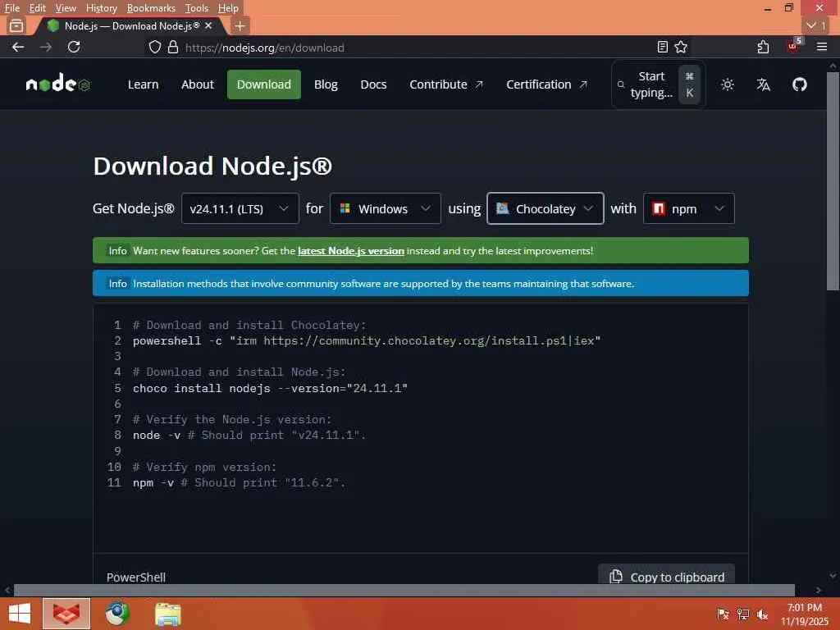Open the Help menu

click(228, 8)
